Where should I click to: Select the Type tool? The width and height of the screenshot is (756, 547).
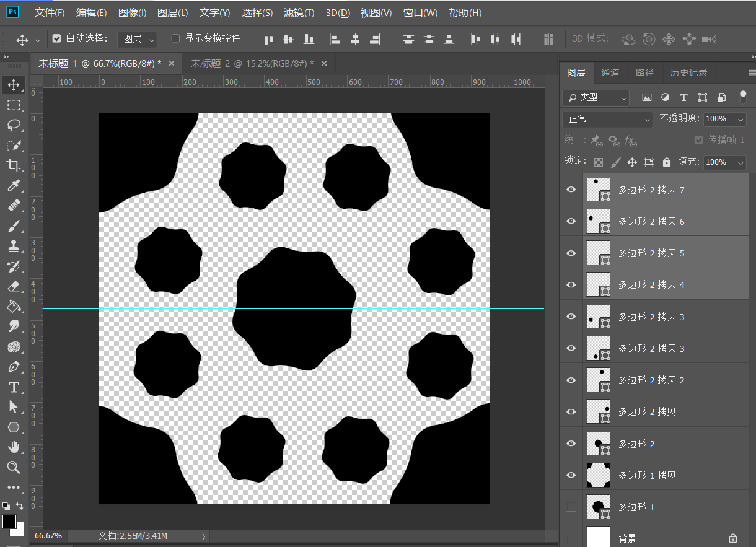coord(14,387)
